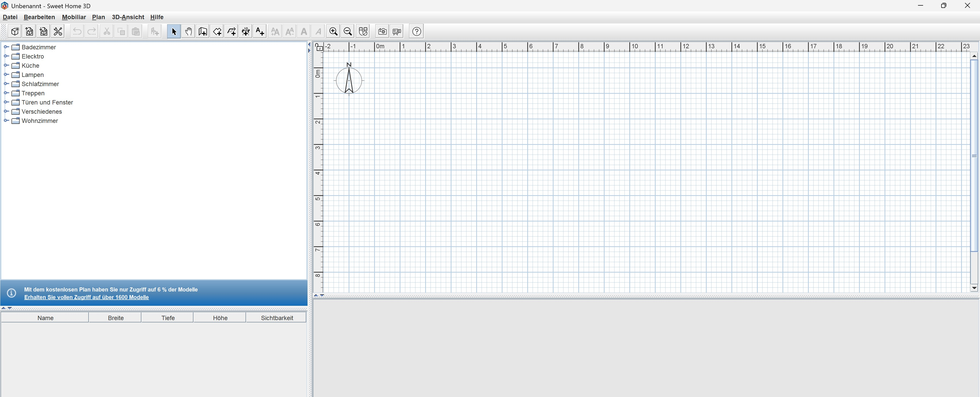Click the Open home toolbar icon
Viewport: 980px width, 397px height.
29,31
